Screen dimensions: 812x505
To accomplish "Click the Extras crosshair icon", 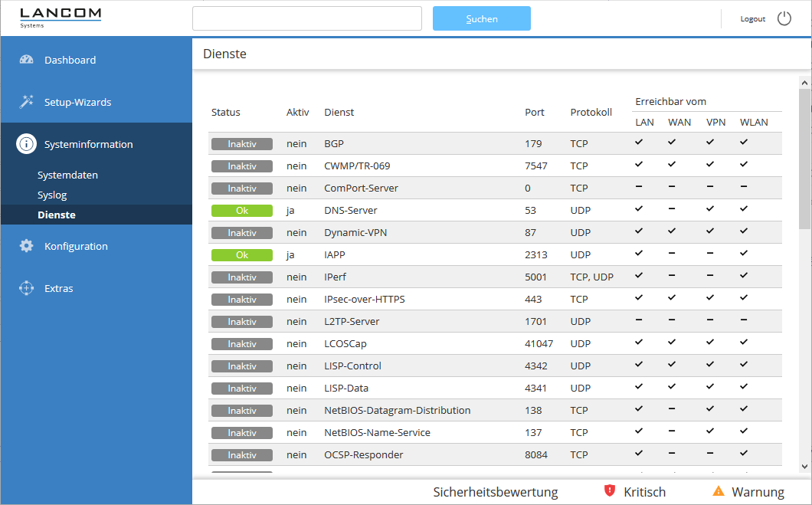I will 27,288.
